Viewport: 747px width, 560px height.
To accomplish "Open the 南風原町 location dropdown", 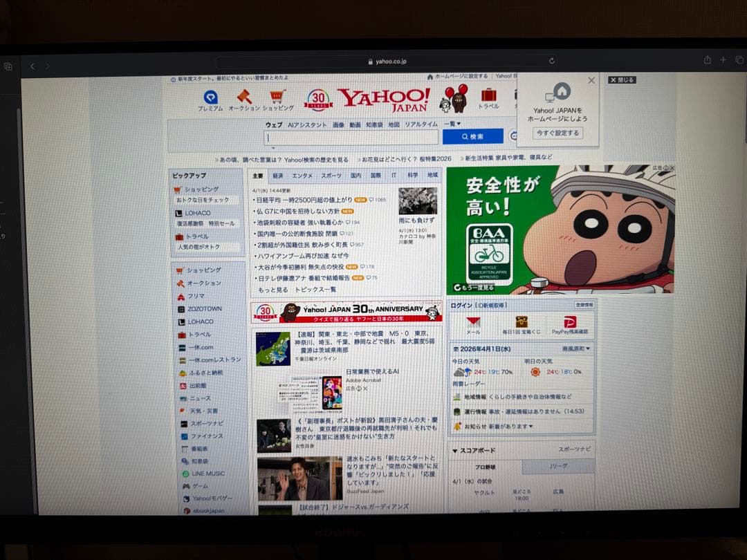I will [576, 349].
